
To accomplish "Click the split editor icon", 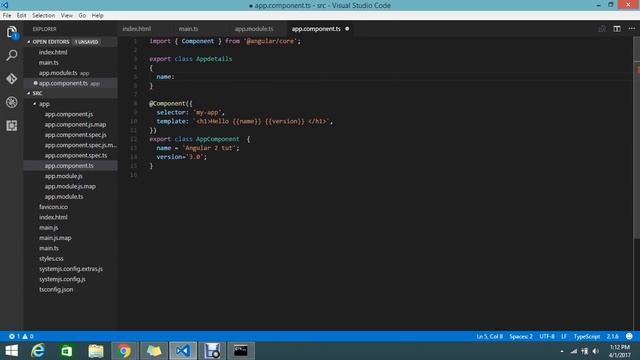I will [x=617, y=29].
